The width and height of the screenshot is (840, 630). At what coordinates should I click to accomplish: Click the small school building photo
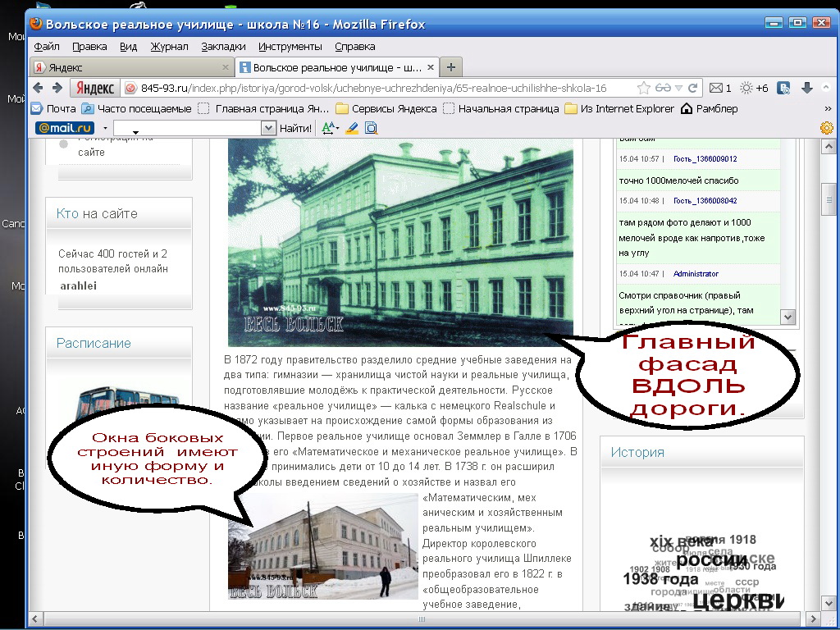point(312,547)
